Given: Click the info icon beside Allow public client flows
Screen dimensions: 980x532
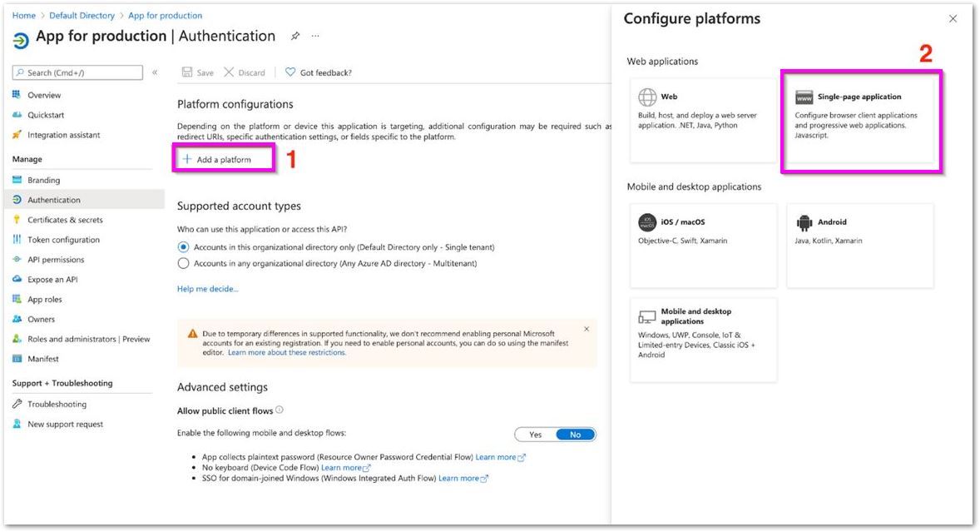Looking at the screenshot, I should tap(280, 410).
